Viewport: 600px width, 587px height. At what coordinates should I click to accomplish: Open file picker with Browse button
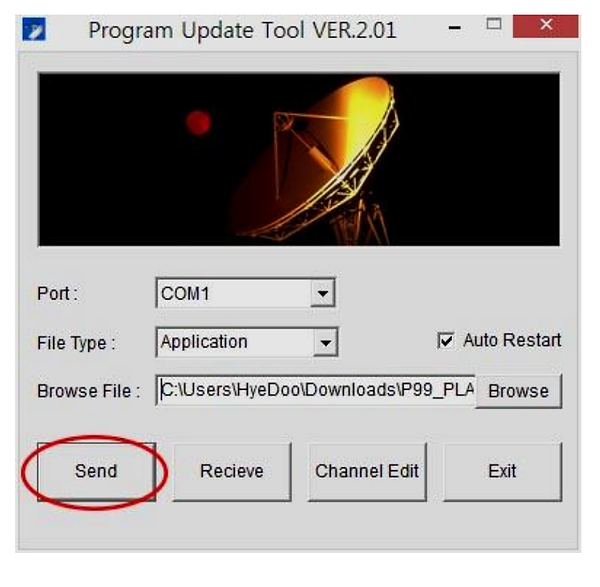pos(518,391)
